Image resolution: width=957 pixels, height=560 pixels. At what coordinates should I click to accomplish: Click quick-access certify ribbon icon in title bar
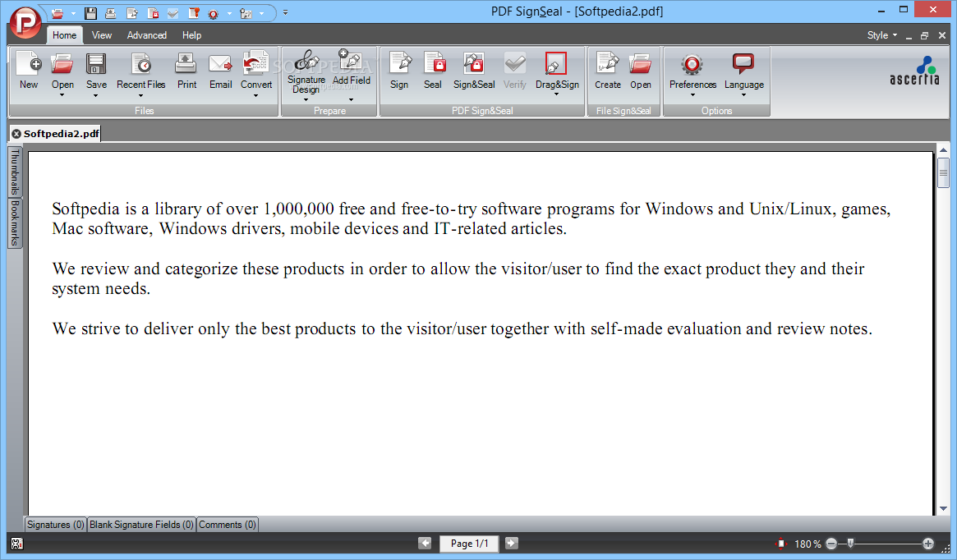[194, 13]
